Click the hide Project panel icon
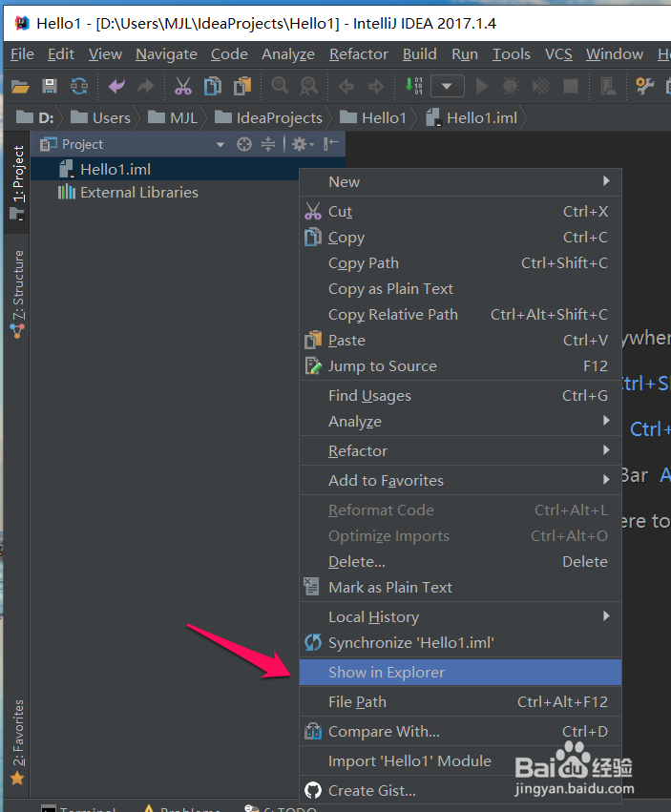The image size is (671, 812). point(330,144)
